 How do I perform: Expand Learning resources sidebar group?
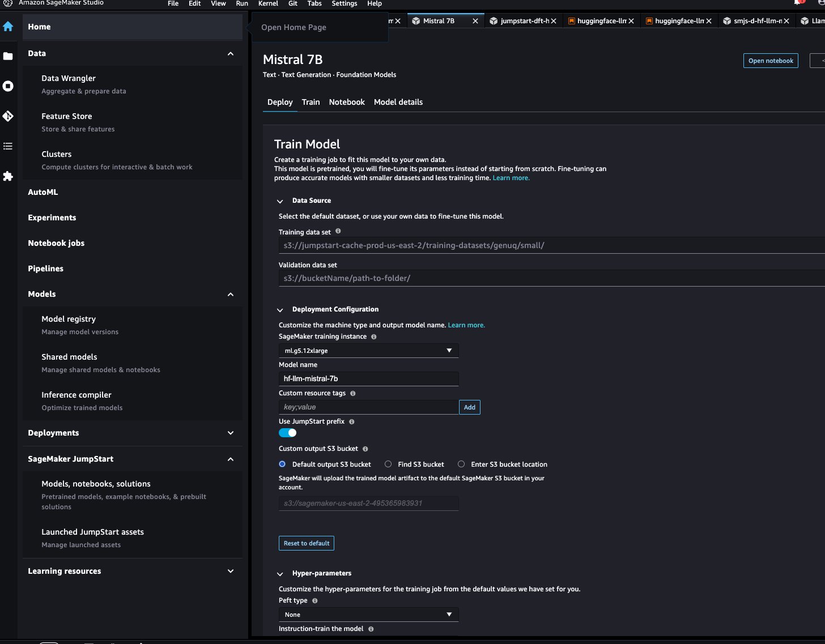230,571
